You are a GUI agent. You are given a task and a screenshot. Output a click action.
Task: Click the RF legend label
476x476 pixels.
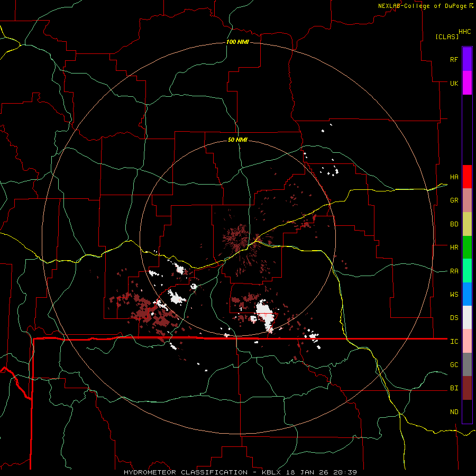click(454, 59)
